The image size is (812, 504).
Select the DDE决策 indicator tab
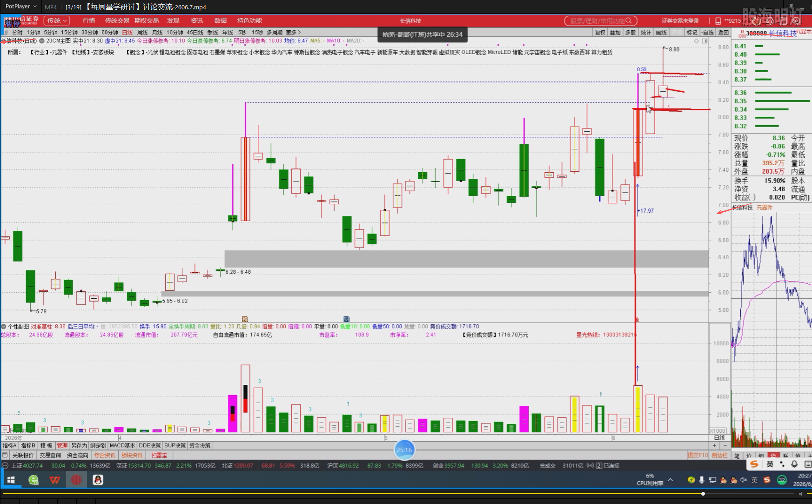click(x=150, y=446)
